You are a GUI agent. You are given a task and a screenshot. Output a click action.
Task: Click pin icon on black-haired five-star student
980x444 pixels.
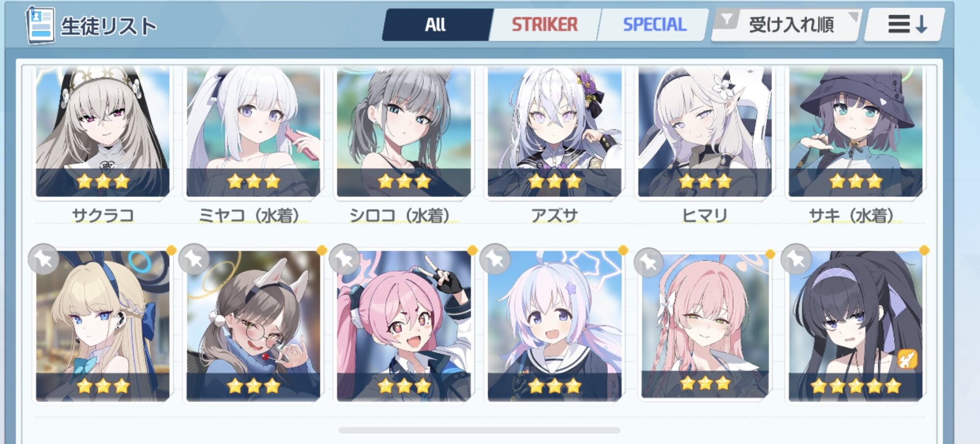[796, 259]
